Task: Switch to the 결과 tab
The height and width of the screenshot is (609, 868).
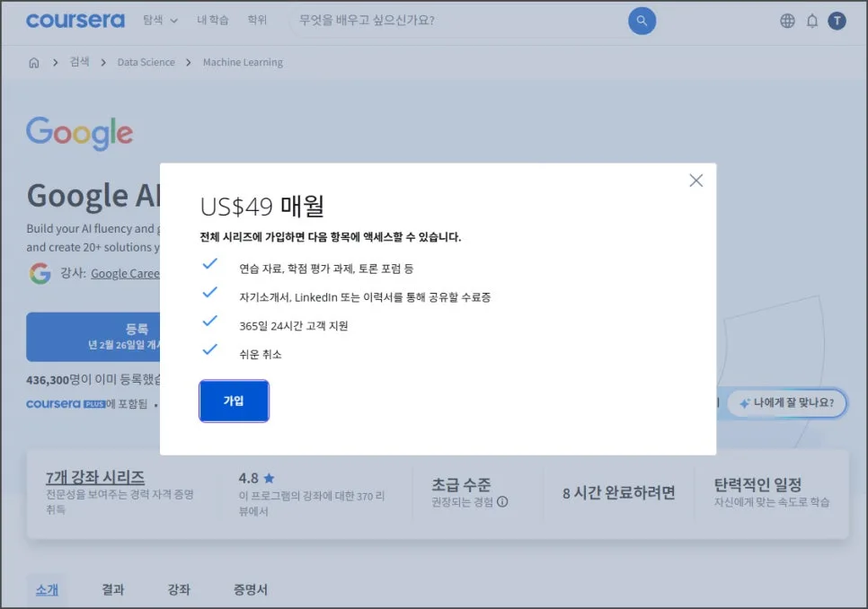Action: [113, 589]
